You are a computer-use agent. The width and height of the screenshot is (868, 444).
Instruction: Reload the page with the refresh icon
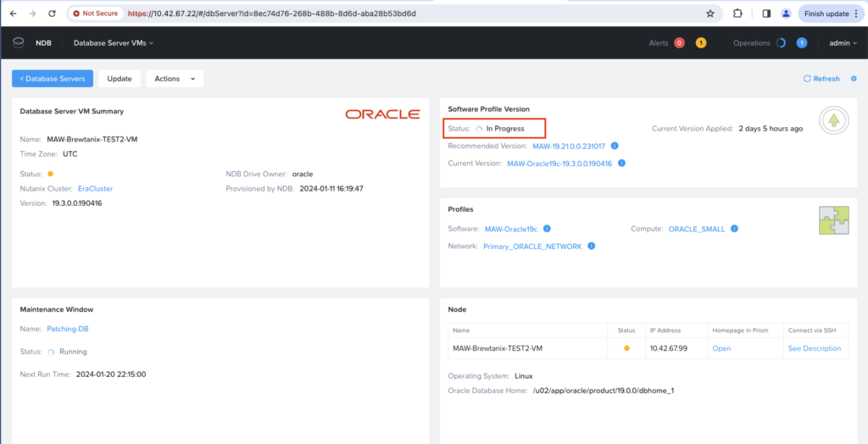point(52,14)
